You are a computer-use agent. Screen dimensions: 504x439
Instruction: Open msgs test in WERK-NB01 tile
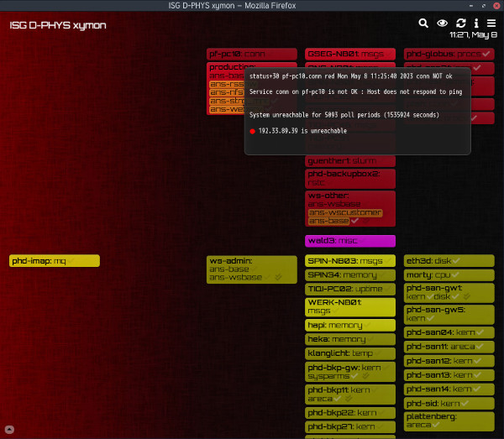point(319,311)
